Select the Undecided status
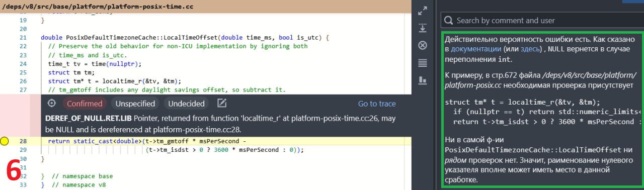644x190 pixels. pos(186,104)
